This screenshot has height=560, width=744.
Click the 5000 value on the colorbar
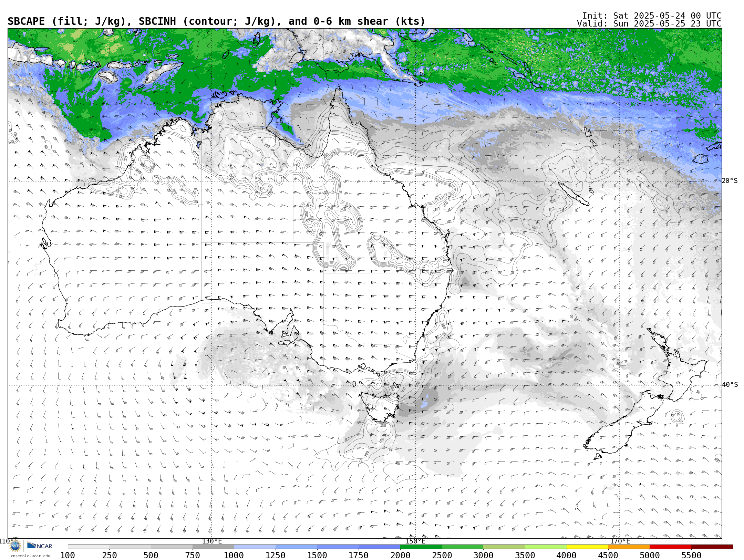pos(650,555)
